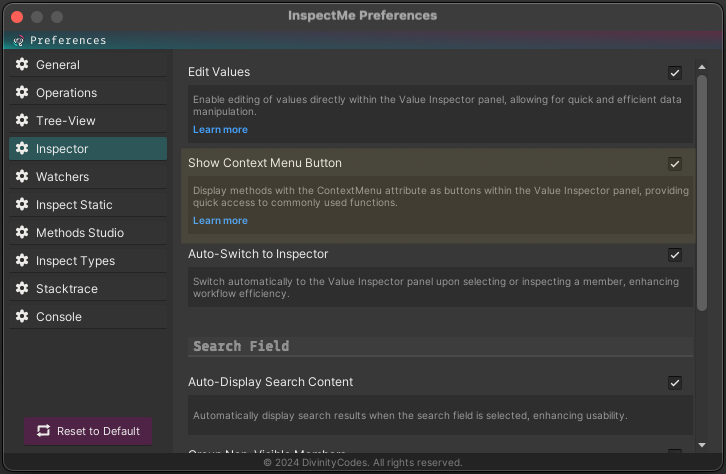Click the gear icon beside Stacktrace
Viewport: 726px width, 474px height.
pyautogui.click(x=22, y=288)
